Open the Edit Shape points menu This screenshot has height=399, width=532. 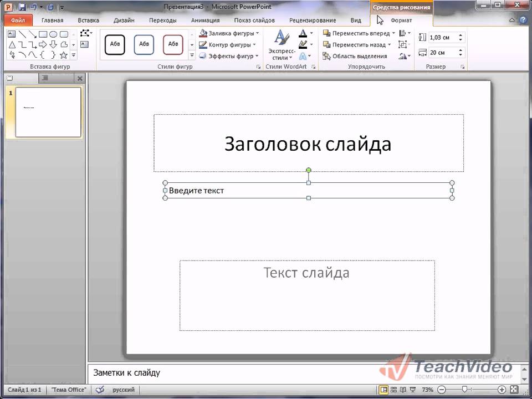click(x=86, y=33)
